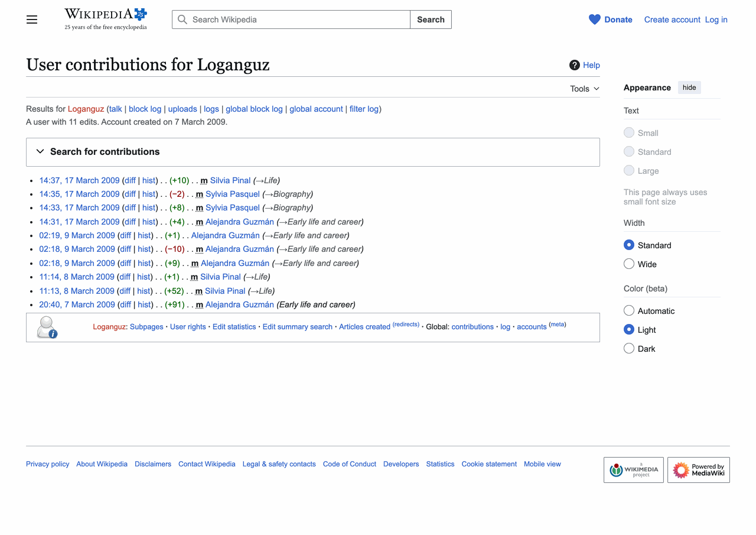Open the Create account page
756x535 pixels.
tap(672, 20)
